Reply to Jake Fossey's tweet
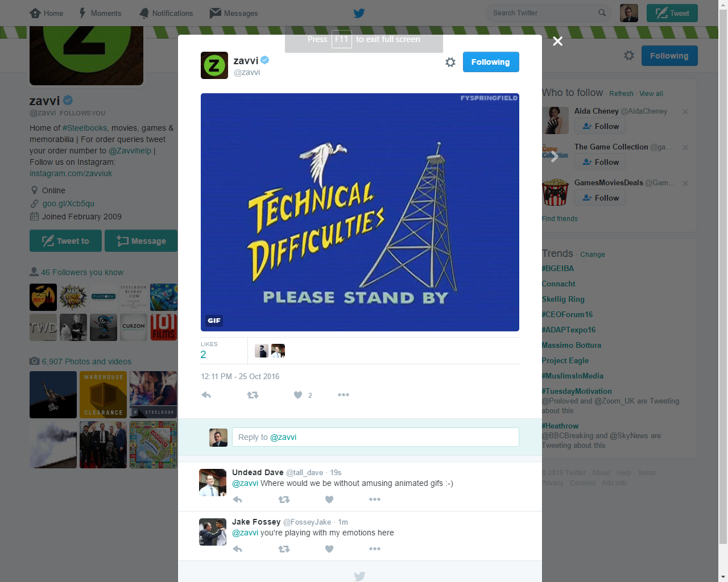The height and width of the screenshot is (582, 728). pos(238,549)
